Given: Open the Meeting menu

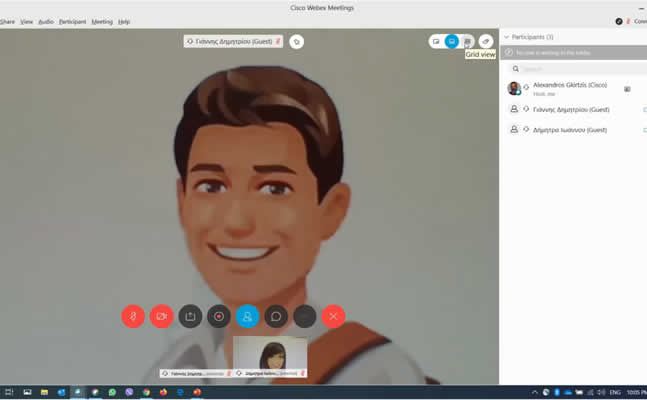Looking at the screenshot, I should [x=102, y=21].
